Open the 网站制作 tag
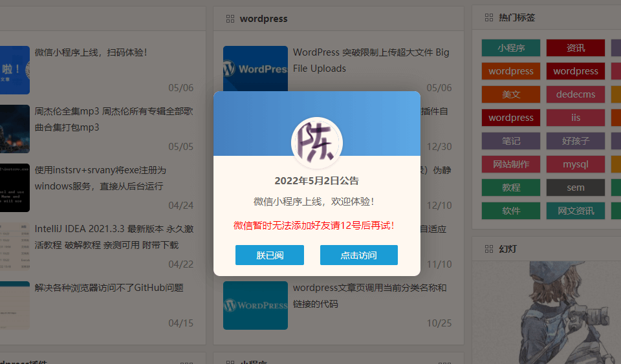Image resolution: width=621 pixels, height=364 pixels. [x=511, y=164]
